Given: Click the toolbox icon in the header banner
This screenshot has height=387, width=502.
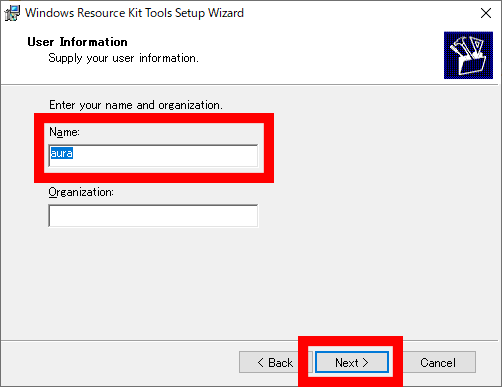Looking at the screenshot, I should [468, 55].
